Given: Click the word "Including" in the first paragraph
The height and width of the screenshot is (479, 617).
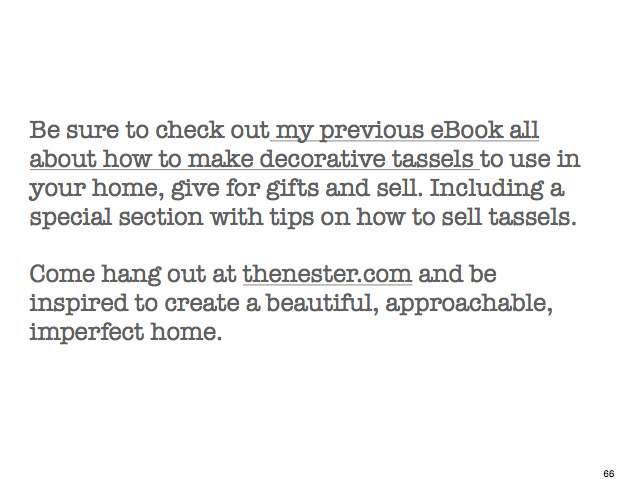Looking at the screenshot, I should (500, 188).
